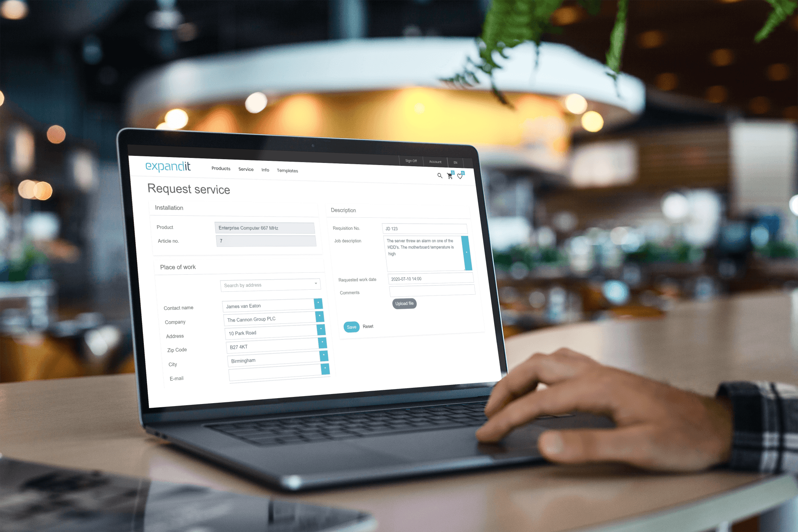The width and height of the screenshot is (798, 532).
Task: Click the Upload file button icon
Action: 404,303
